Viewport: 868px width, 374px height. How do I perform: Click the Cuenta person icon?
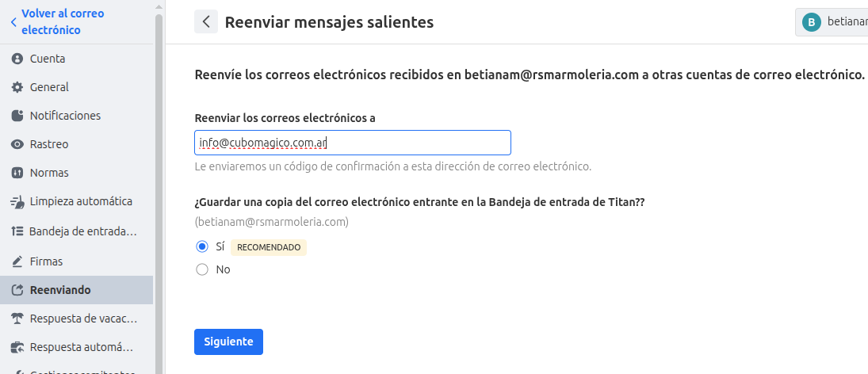[x=17, y=59]
